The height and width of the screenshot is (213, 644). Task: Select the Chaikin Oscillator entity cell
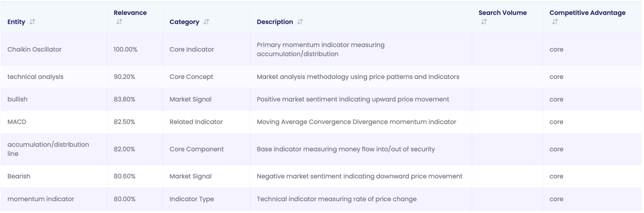[x=34, y=49]
